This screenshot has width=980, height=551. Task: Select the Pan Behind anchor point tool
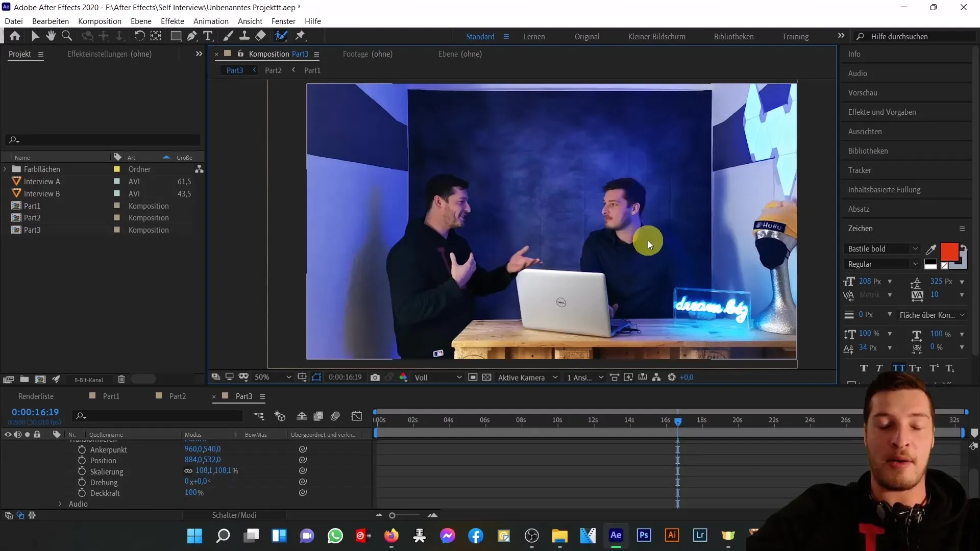(x=156, y=36)
